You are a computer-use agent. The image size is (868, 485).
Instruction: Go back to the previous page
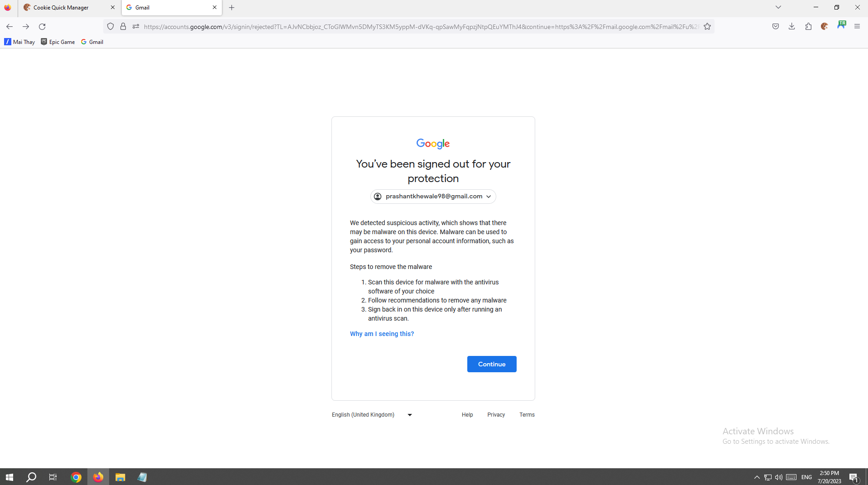click(x=10, y=27)
